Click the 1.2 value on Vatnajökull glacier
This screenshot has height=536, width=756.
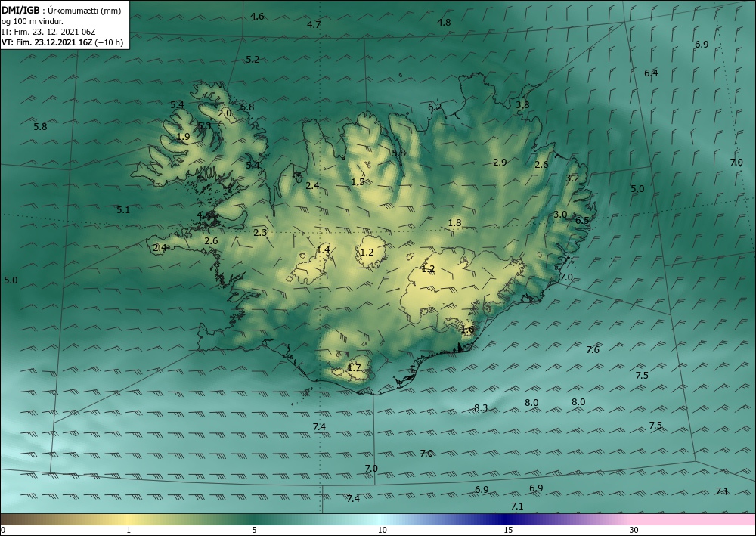tap(428, 269)
